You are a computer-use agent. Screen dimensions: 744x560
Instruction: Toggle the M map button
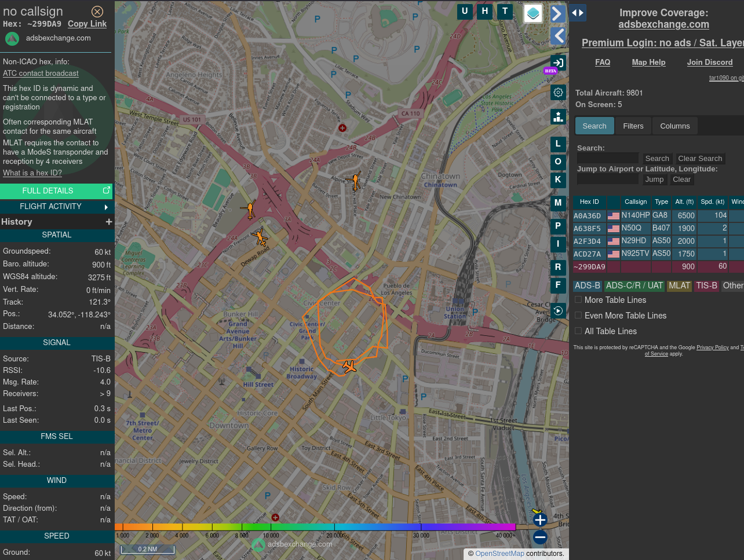(x=558, y=203)
